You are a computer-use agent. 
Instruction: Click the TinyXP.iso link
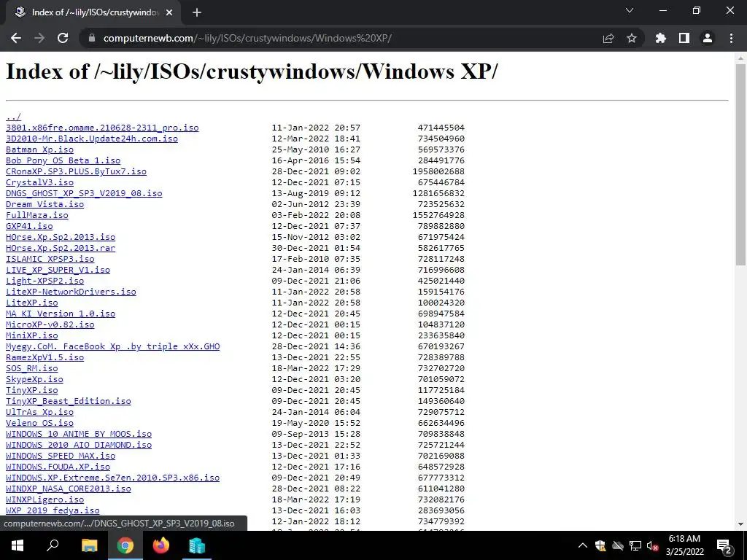click(31, 391)
